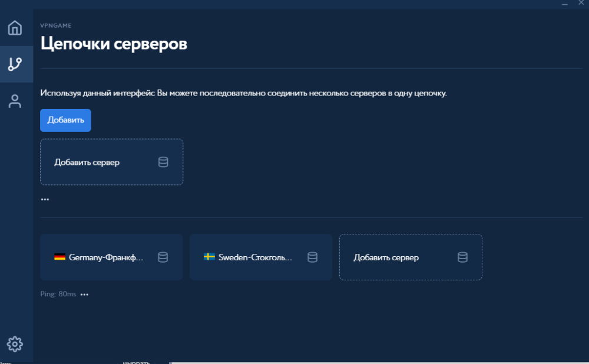Click the Ping: 80ms label
The height and width of the screenshot is (364, 589).
[x=58, y=294]
